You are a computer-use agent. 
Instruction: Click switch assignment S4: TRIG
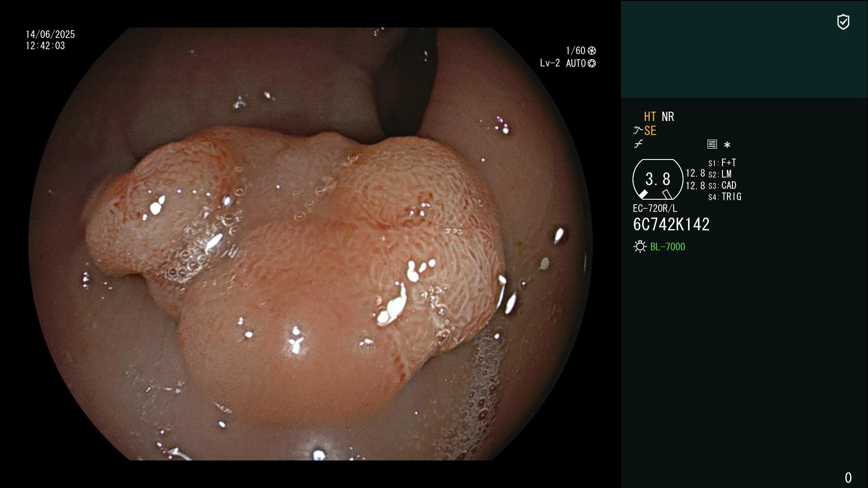[725, 197]
